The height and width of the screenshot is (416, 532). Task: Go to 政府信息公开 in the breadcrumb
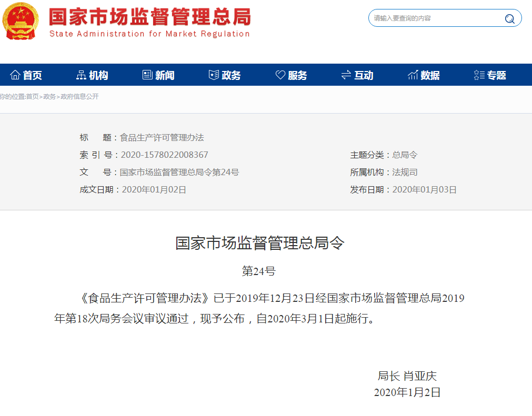79,97
